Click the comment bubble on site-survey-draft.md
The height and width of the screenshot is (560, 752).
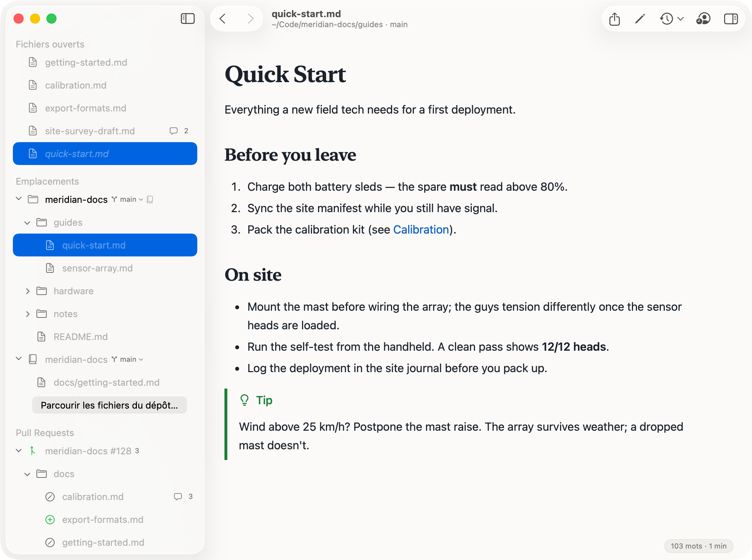pyautogui.click(x=174, y=131)
